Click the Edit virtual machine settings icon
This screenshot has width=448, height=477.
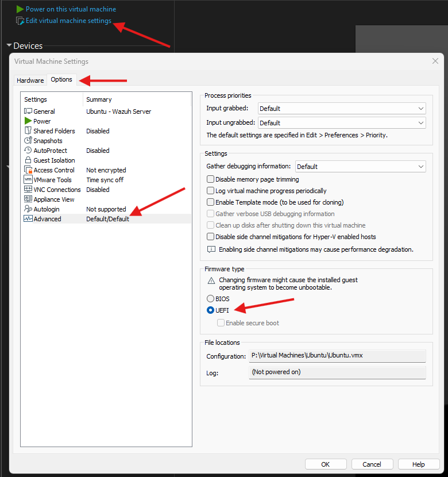20,21
